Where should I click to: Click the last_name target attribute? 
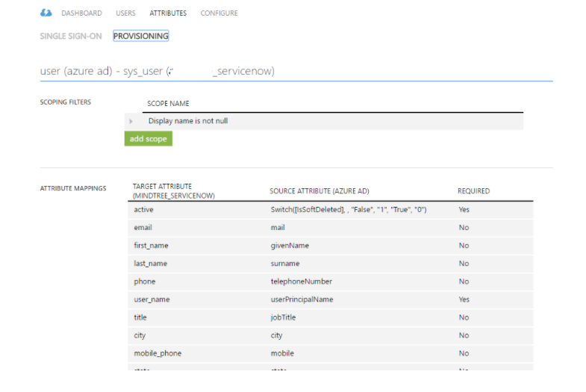pyautogui.click(x=150, y=264)
